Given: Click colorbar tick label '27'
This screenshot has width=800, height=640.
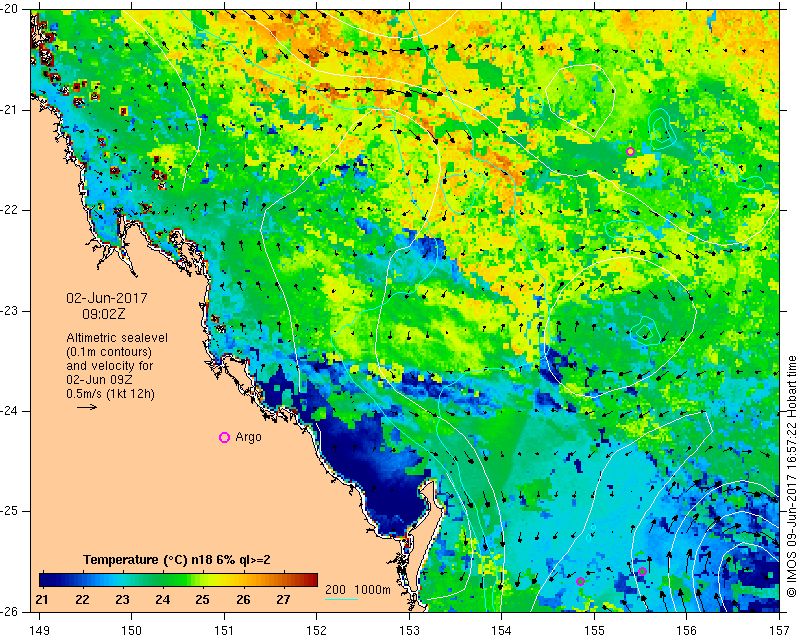Looking at the screenshot, I should point(283,600).
